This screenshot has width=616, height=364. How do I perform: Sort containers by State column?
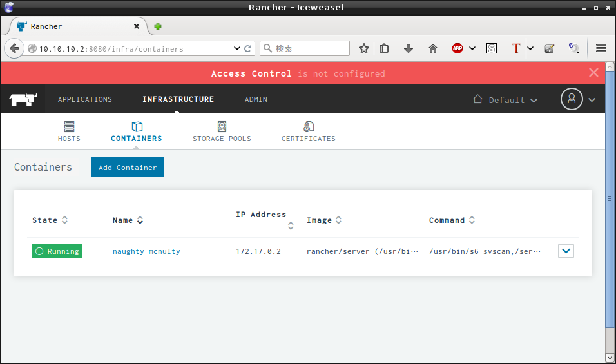65,220
